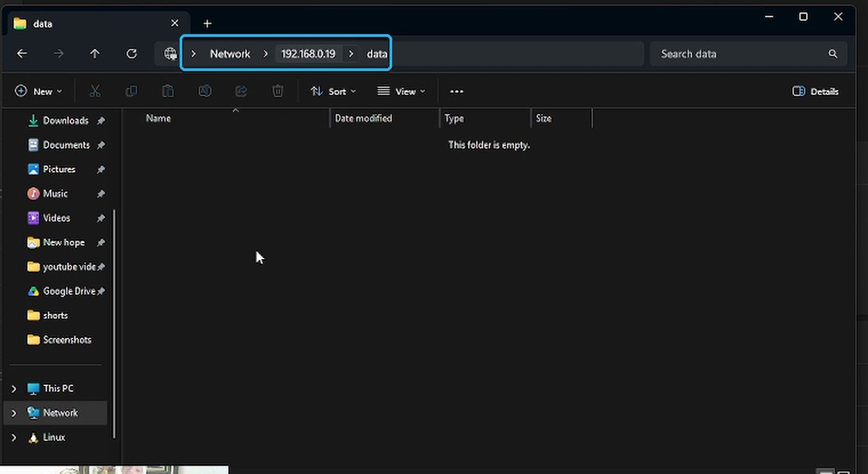Screen dimensions: 868x474
Task: Click the Share icon in toolbar
Action: 241,91
